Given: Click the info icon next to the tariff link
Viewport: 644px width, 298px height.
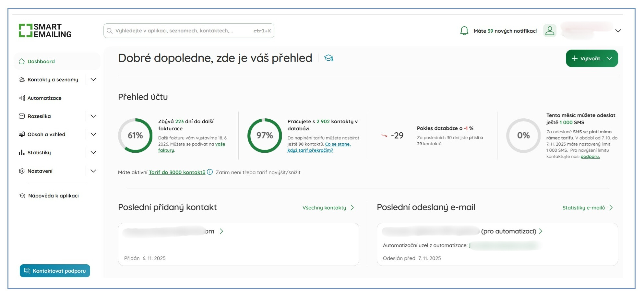Looking at the screenshot, I should (210, 172).
